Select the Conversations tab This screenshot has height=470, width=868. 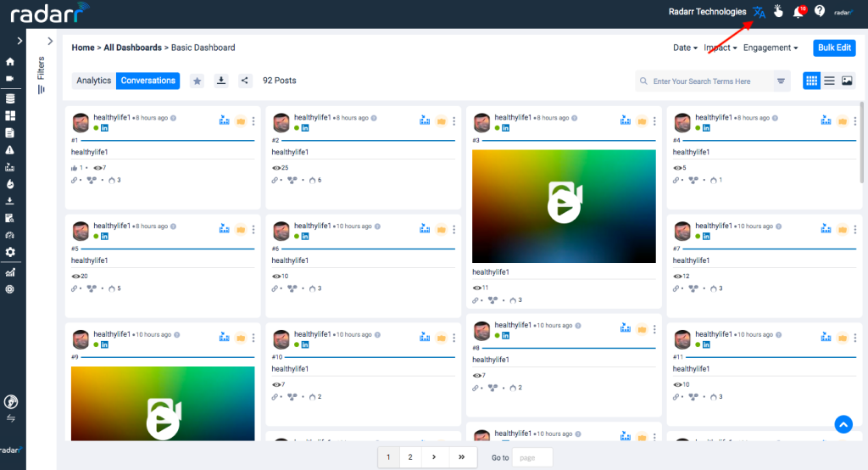147,81
